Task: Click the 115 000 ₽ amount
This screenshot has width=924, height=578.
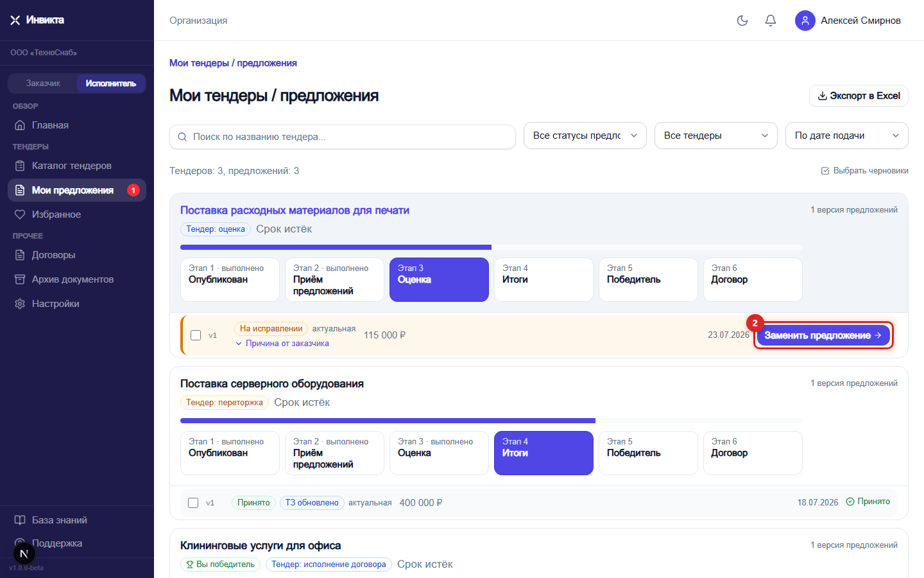Action: pyautogui.click(x=384, y=335)
